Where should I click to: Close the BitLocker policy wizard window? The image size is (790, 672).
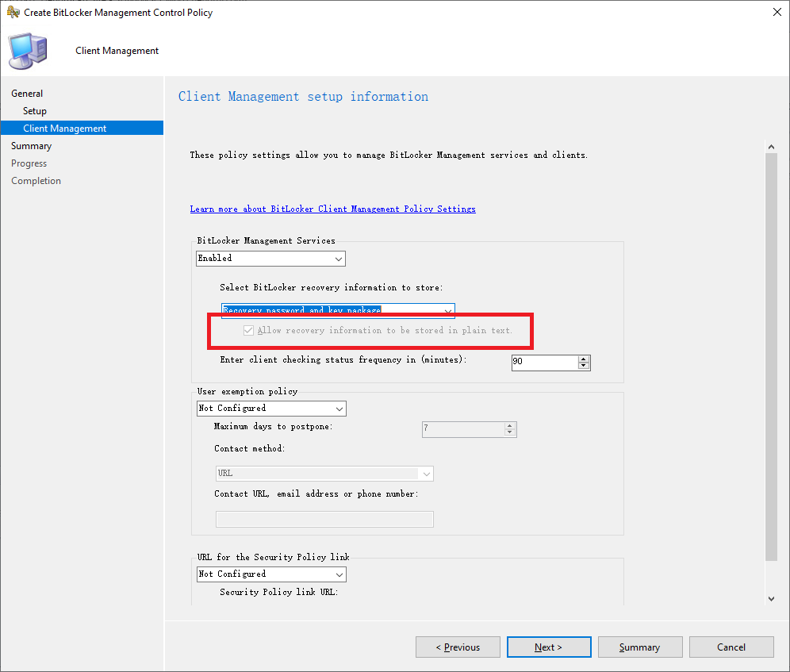pos(777,12)
